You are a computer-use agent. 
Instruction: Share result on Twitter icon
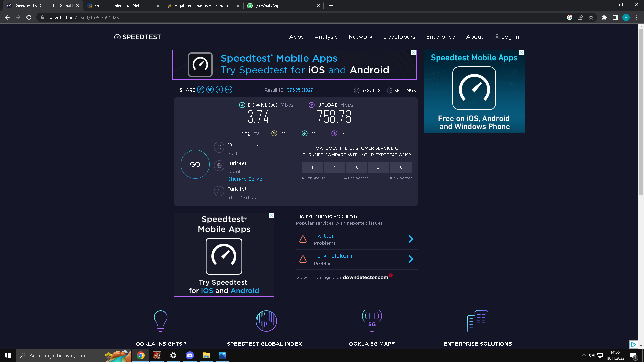pos(210,90)
